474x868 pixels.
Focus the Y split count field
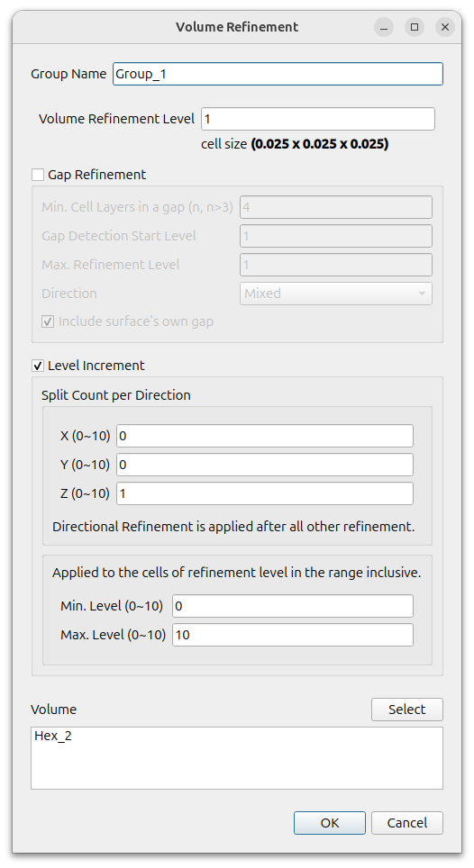(x=265, y=465)
